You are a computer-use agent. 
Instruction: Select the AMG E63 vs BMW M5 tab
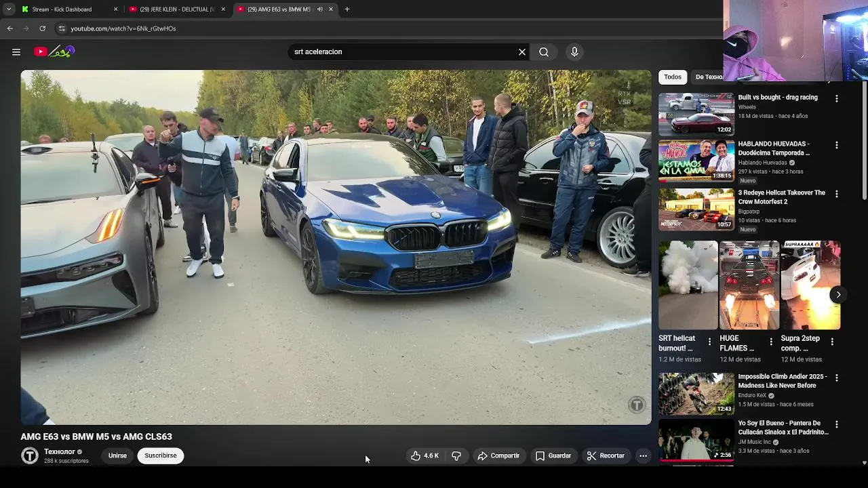(278, 9)
